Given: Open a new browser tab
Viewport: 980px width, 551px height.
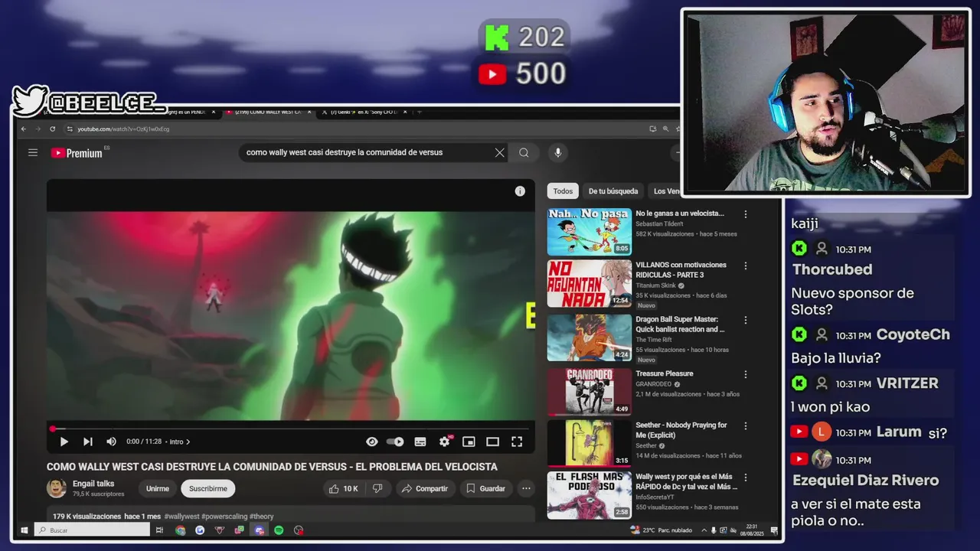Looking at the screenshot, I should point(419,112).
